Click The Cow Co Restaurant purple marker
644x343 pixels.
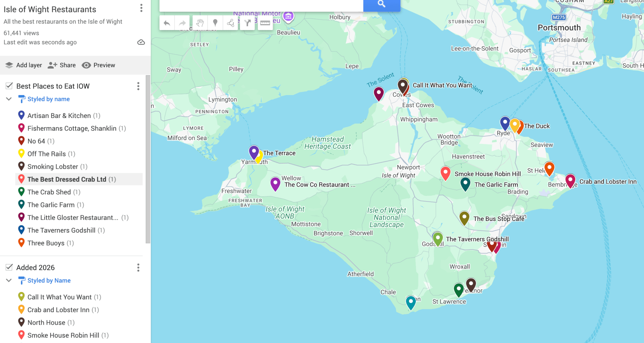click(x=275, y=184)
